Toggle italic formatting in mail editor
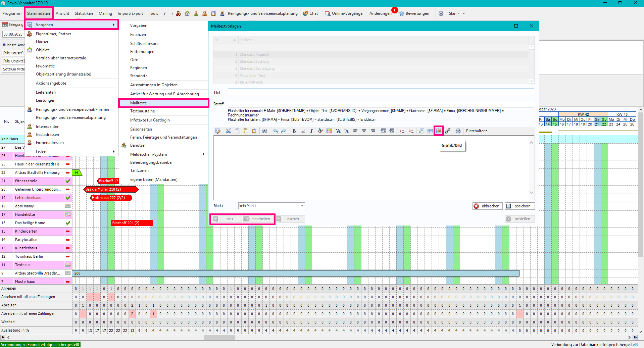Viewport: 644px width, 348px height. [x=311, y=131]
